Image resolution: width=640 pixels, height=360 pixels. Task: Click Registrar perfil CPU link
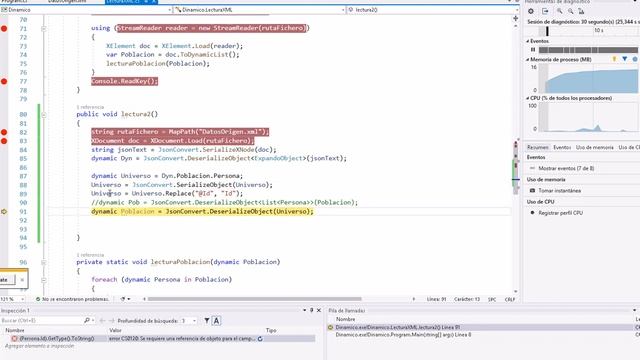click(560, 213)
